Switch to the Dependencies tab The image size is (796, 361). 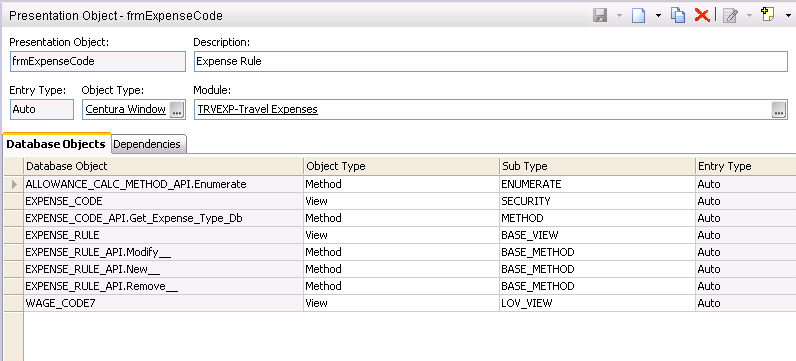[147, 144]
